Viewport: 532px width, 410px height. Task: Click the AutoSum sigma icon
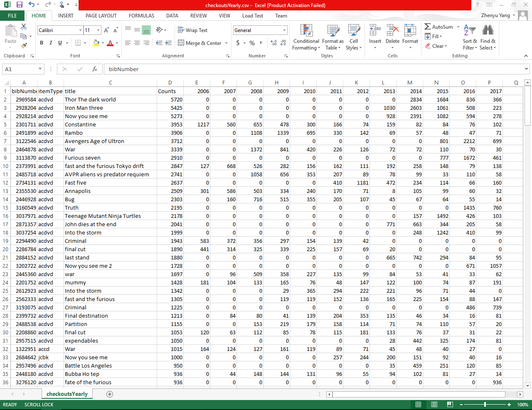click(x=428, y=27)
